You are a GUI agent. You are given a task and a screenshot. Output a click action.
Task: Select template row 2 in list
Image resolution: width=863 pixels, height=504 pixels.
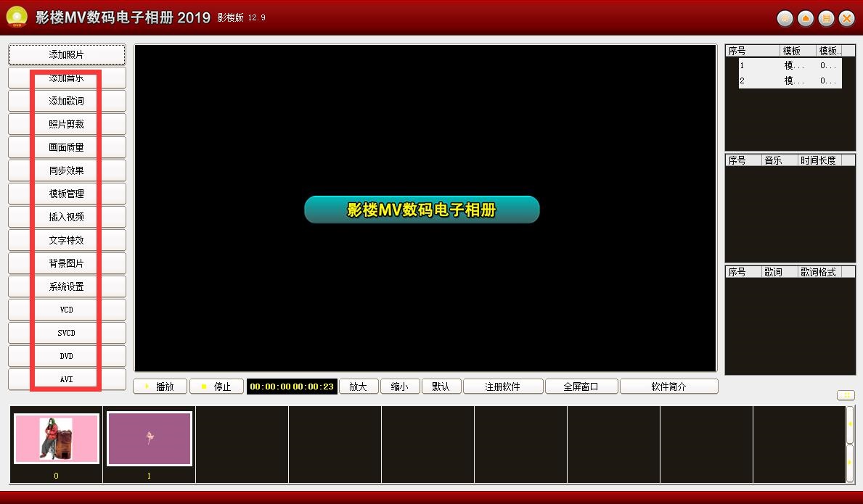790,81
